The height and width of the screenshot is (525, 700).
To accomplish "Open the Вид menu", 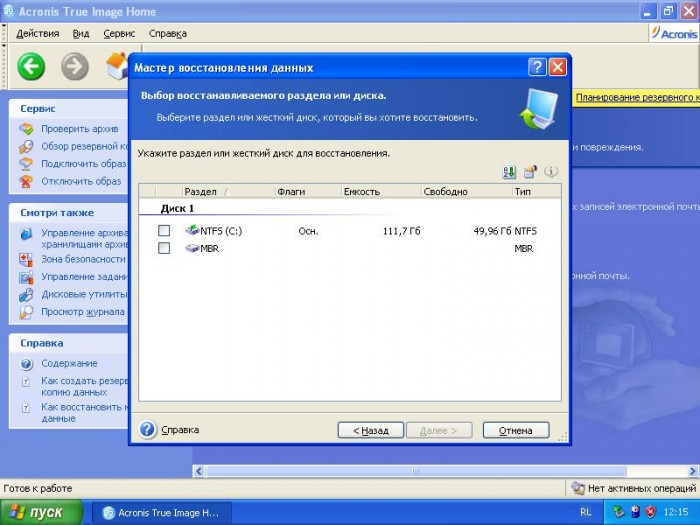I will (81, 33).
